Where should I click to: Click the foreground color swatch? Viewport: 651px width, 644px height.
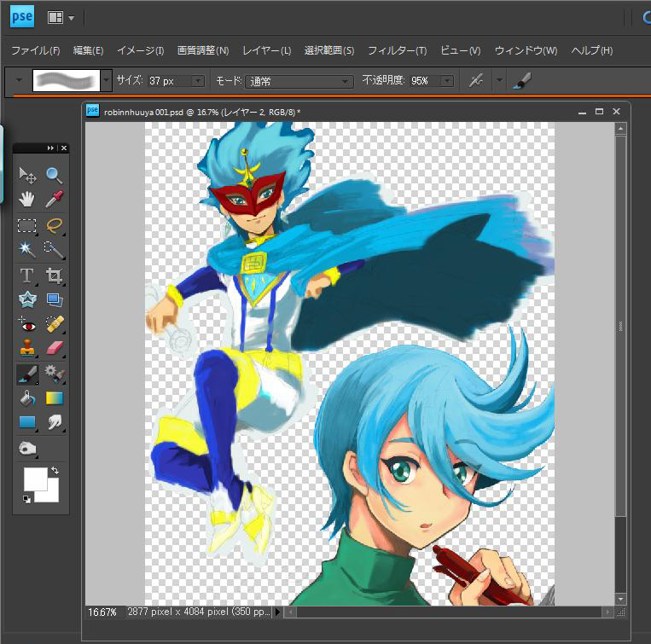[36, 479]
